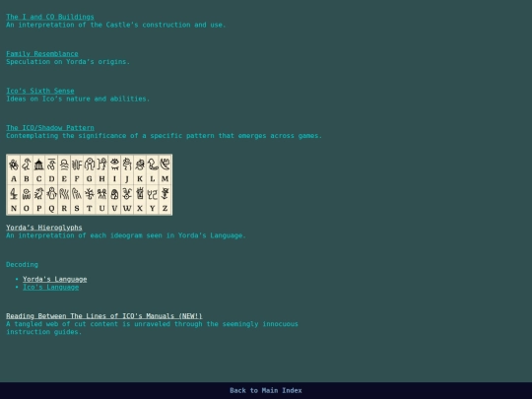Click the glyph above letter U
532x399 pixels.
[101, 194]
